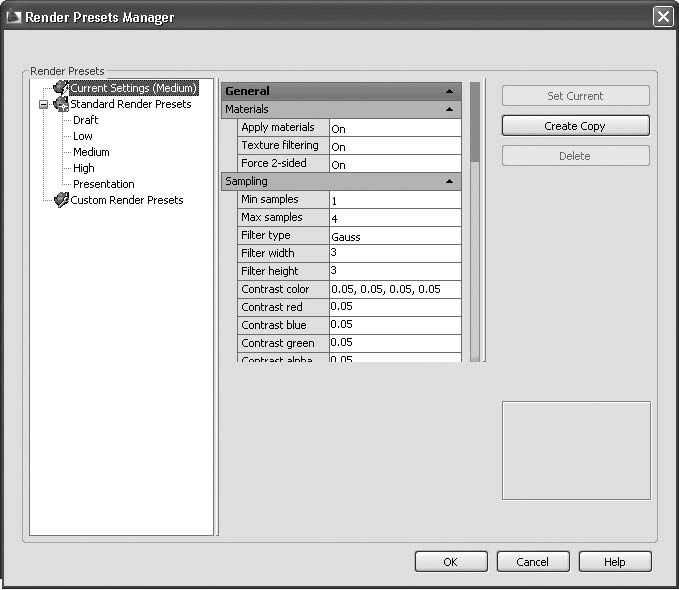679x590 pixels.
Task: Select the Low render preset
Action: (x=83, y=137)
